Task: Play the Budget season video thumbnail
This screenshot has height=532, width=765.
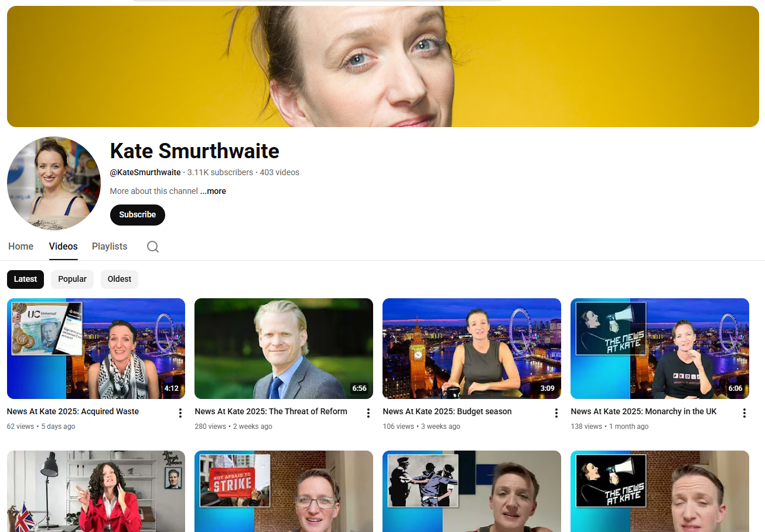Action: click(x=472, y=349)
